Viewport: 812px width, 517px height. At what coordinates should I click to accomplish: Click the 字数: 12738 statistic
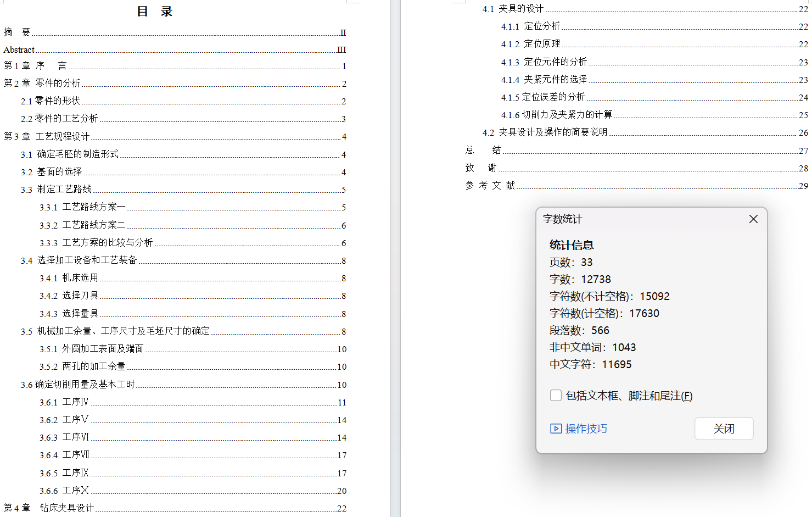[580, 279]
